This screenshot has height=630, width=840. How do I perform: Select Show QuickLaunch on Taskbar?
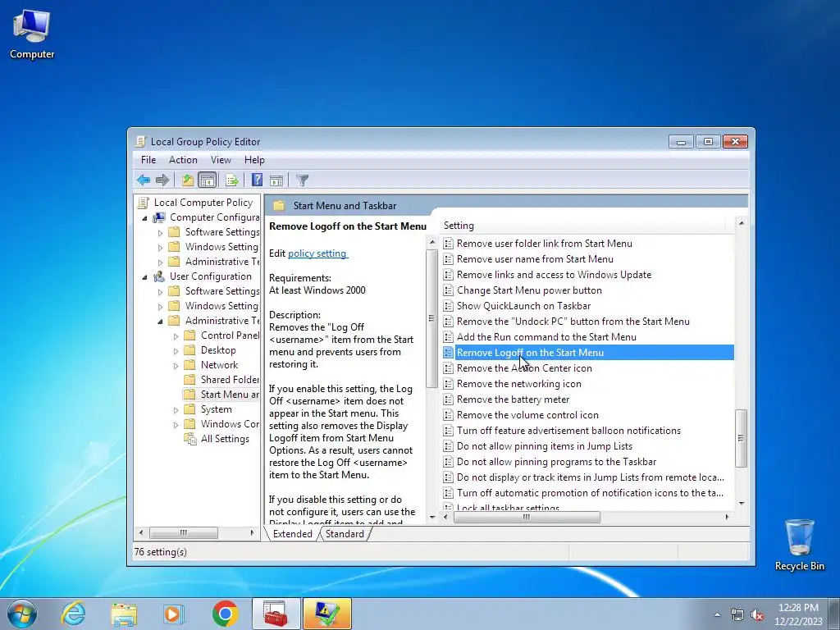[523, 305]
